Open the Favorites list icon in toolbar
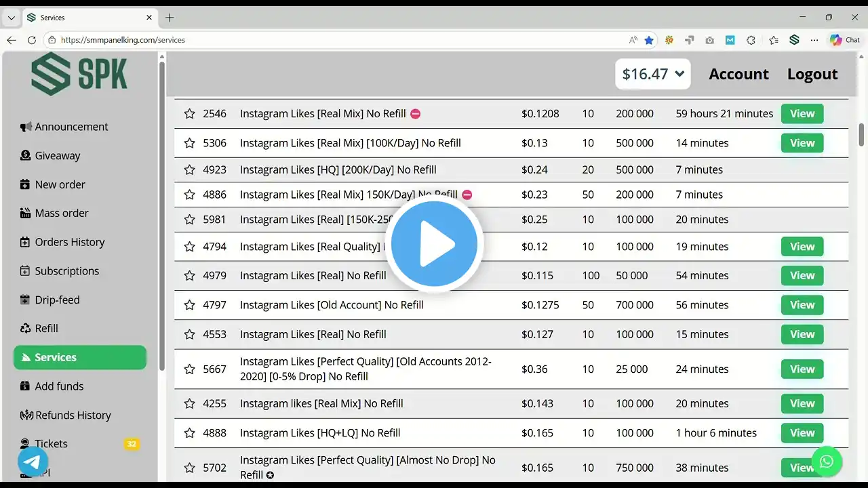The height and width of the screenshot is (488, 868). [x=774, y=40]
